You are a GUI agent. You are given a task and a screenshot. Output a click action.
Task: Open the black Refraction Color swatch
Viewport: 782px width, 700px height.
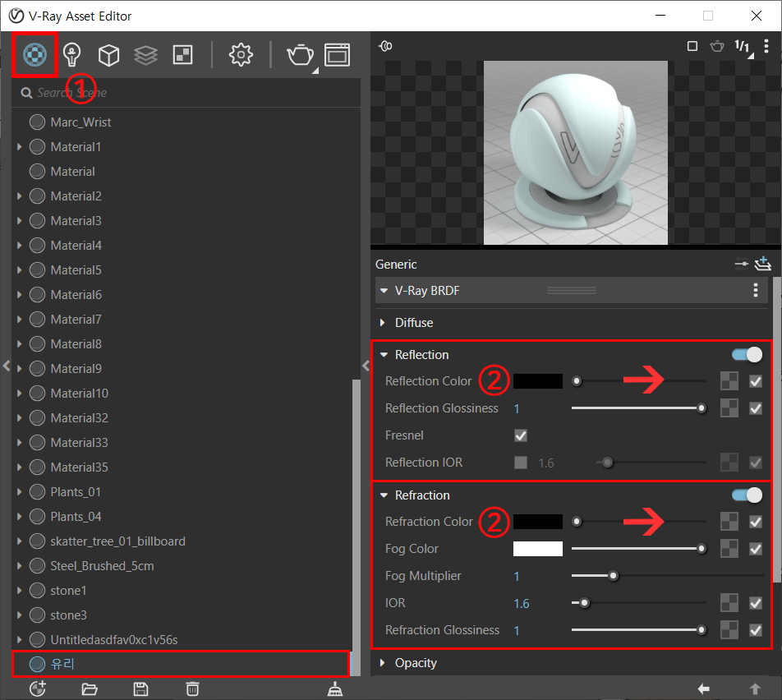click(537, 522)
